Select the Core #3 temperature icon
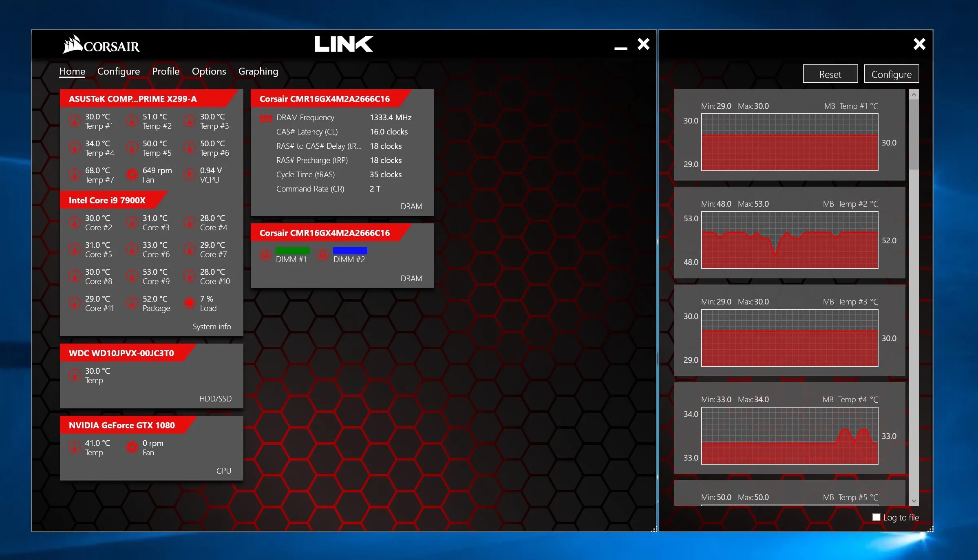Image resolution: width=978 pixels, height=560 pixels. point(132,223)
